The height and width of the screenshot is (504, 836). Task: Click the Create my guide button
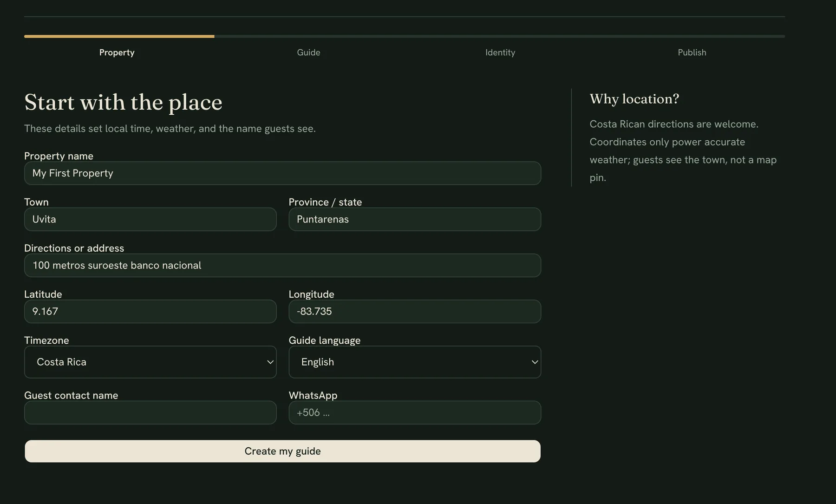(x=282, y=451)
